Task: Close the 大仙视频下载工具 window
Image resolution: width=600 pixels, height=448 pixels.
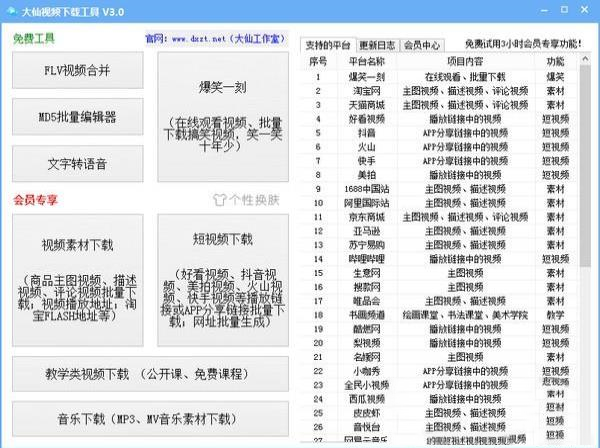Action: click(584, 10)
